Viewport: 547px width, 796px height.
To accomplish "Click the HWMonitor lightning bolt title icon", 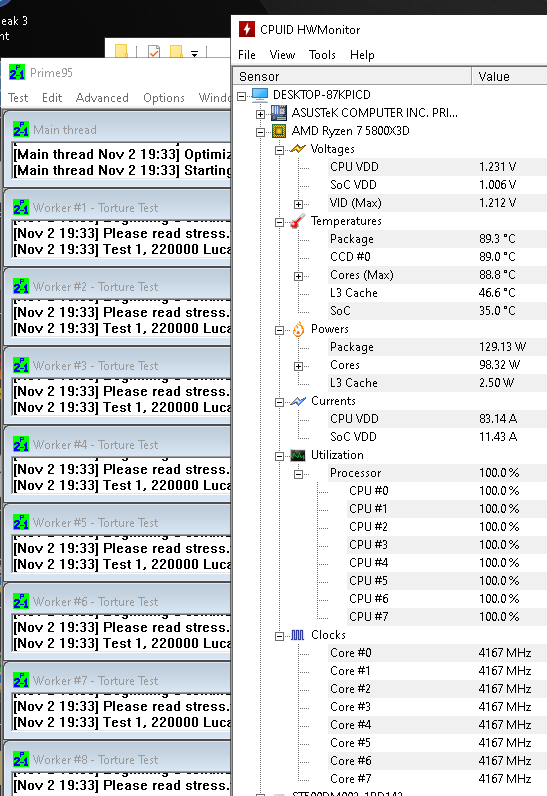I will point(247,29).
